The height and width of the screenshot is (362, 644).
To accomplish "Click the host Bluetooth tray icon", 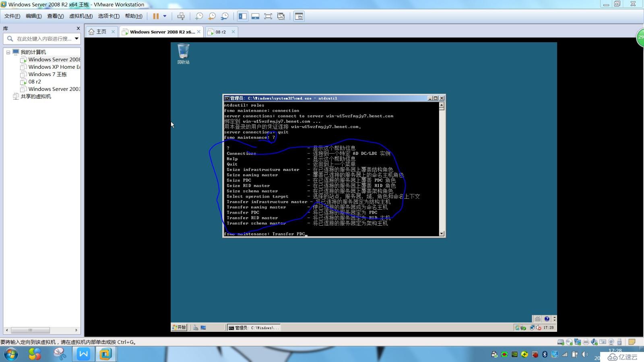I will (x=545, y=354).
